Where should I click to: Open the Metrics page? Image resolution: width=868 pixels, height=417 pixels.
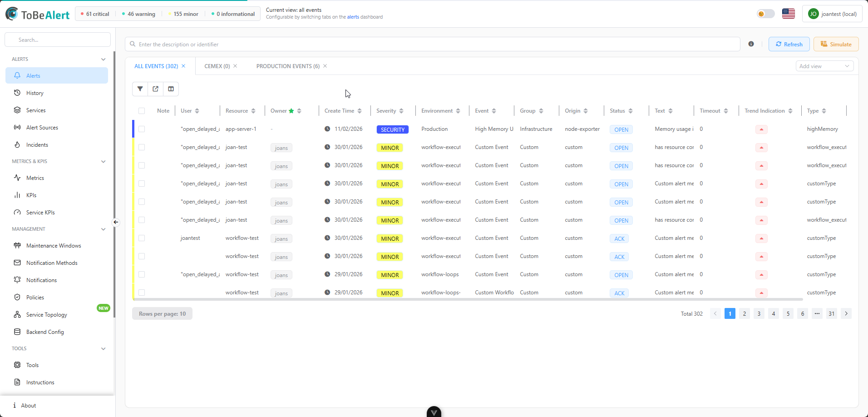pyautogui.click(x=57, y=178)
